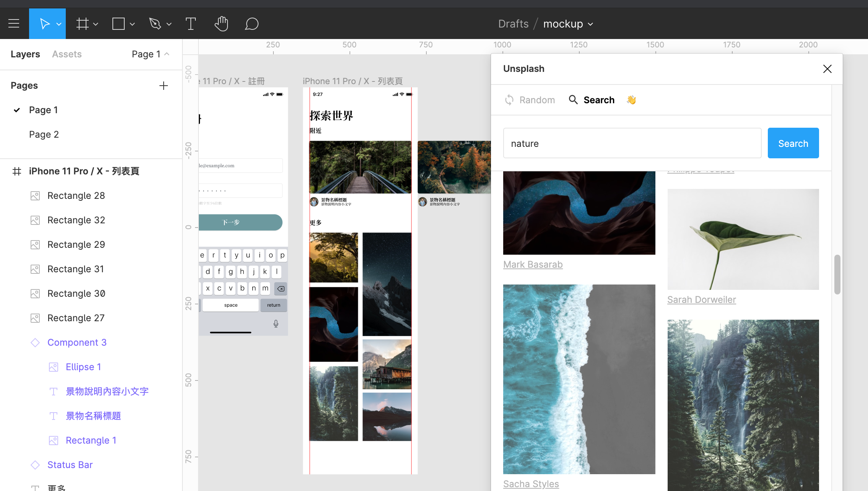Add a new page with plus icon
The image size is (868, 491).
pos(163,86)
